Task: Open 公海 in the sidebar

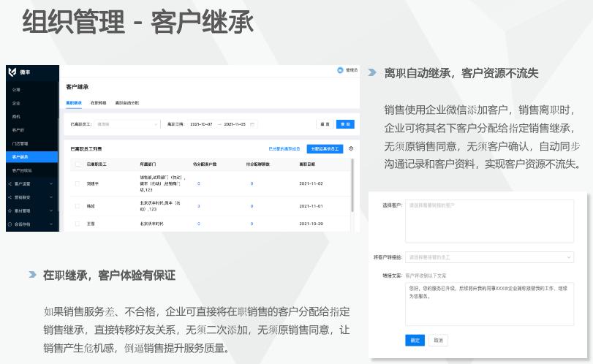Action: 16,90
